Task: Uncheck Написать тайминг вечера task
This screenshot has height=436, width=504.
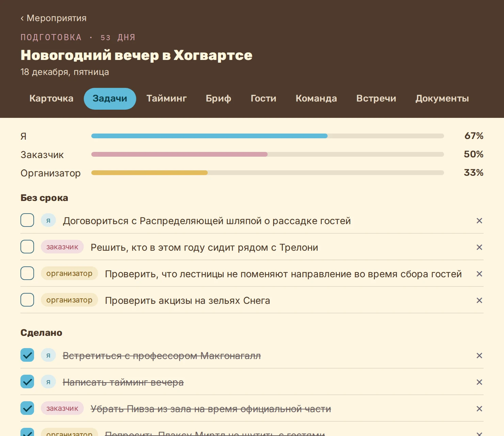Action: pos(27,381)
